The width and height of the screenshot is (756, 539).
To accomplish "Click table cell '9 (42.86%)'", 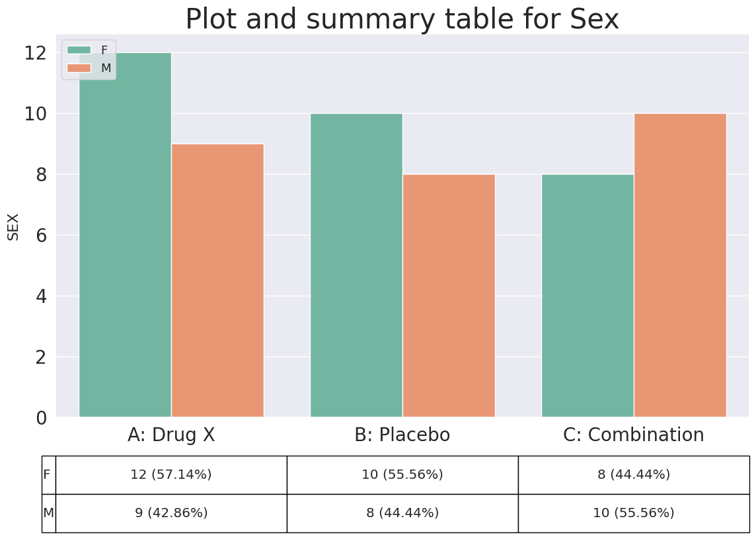I will coord(171,513).
